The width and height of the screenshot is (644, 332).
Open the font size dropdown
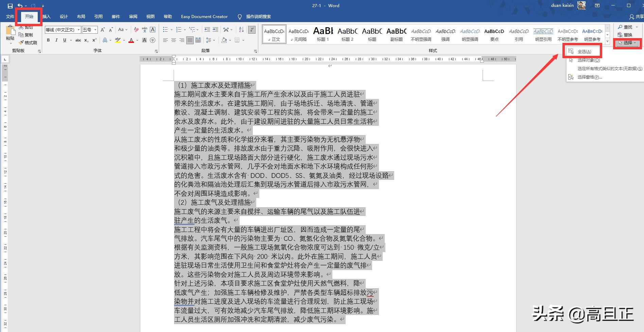click(94, 30)
